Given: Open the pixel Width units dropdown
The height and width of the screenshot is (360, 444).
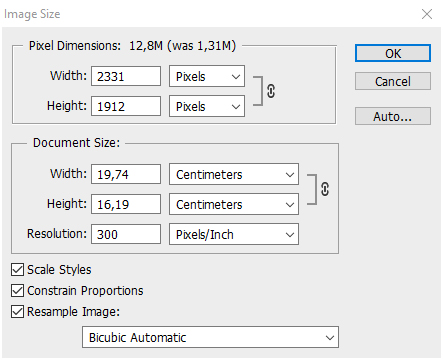Looking at the screenshot, I should pyautogui.click(x=207, y=76).
